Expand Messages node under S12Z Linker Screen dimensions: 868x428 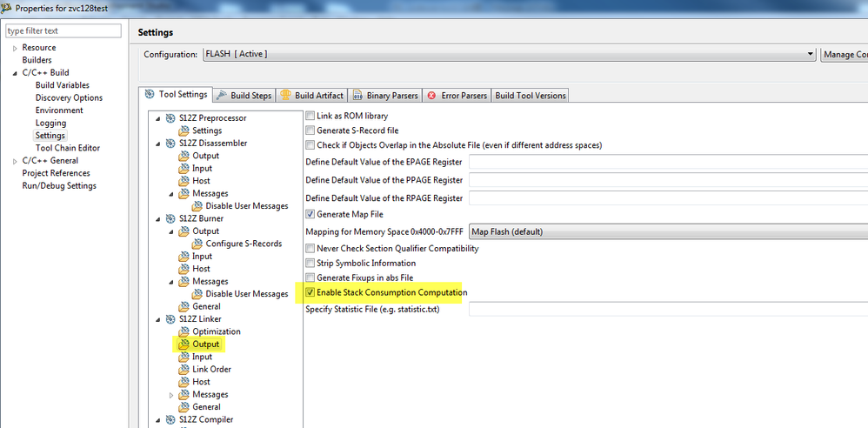click(x=171, y=395)
